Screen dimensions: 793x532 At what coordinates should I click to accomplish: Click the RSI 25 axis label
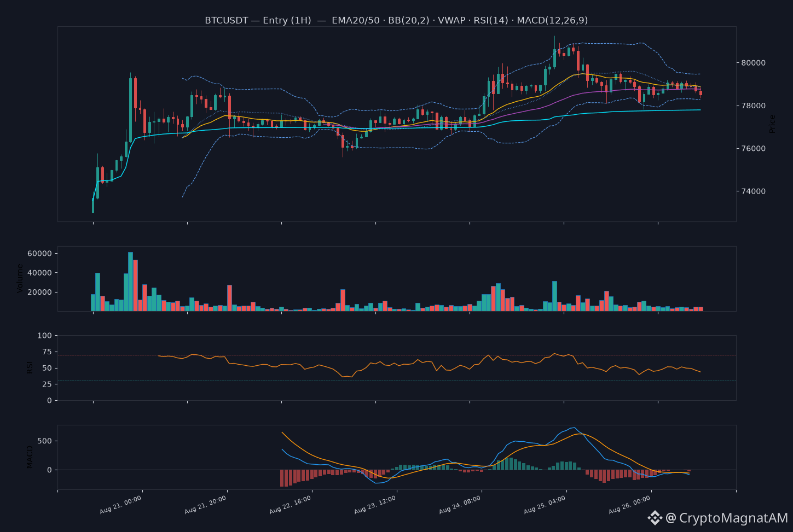(47, 384)
